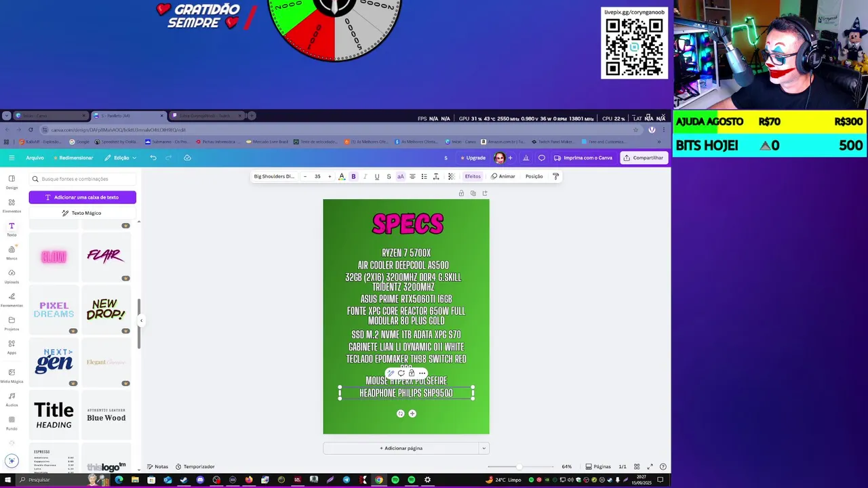Viewport: 868px width, 488px height.
Task: Collapse the side panel with arrow handle
Action: coord(141,321)
